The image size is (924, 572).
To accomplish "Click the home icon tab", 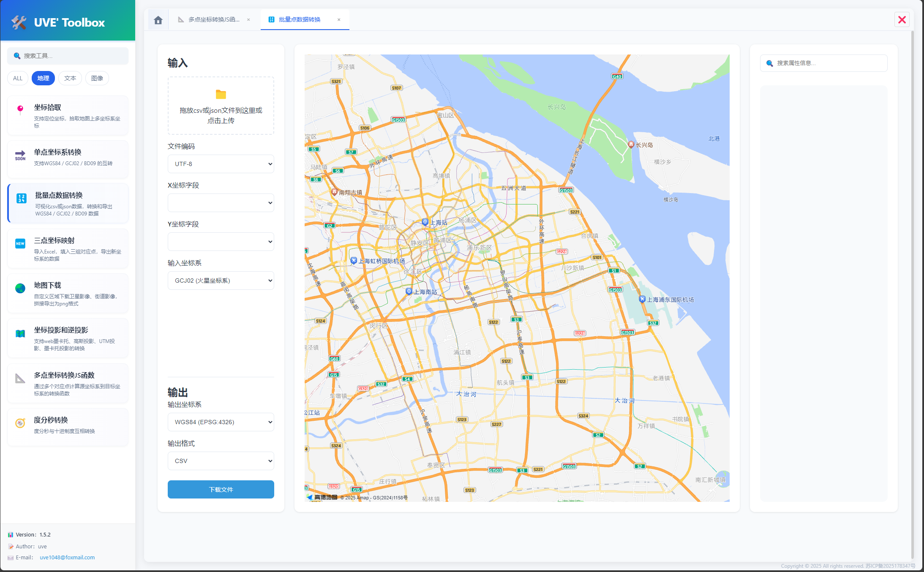I will tap(158, 20).
